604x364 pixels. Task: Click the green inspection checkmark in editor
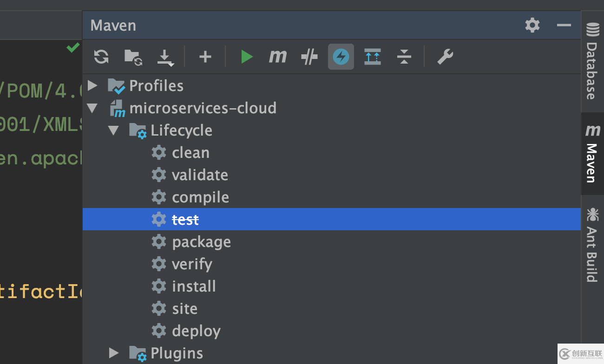coord(72,47)
